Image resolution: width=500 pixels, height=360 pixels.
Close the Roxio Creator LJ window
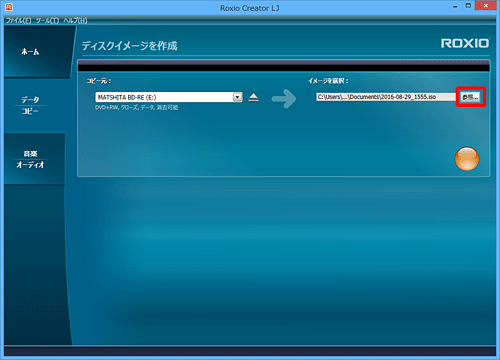pos(486,6)
